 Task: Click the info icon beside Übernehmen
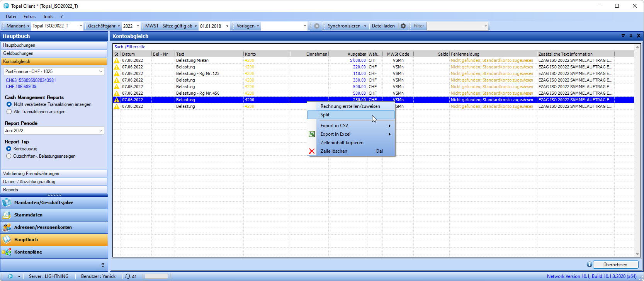pos(589,265)
